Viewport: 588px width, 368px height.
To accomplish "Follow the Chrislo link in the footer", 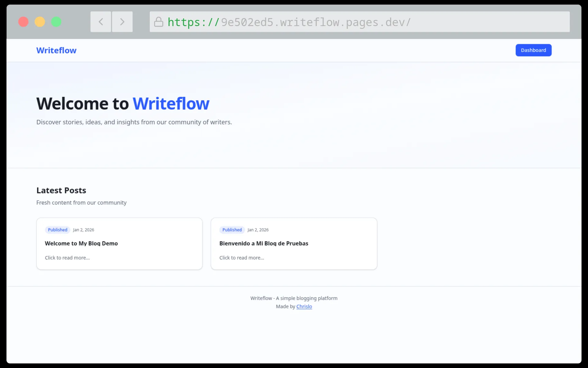I will pos(304,306).
